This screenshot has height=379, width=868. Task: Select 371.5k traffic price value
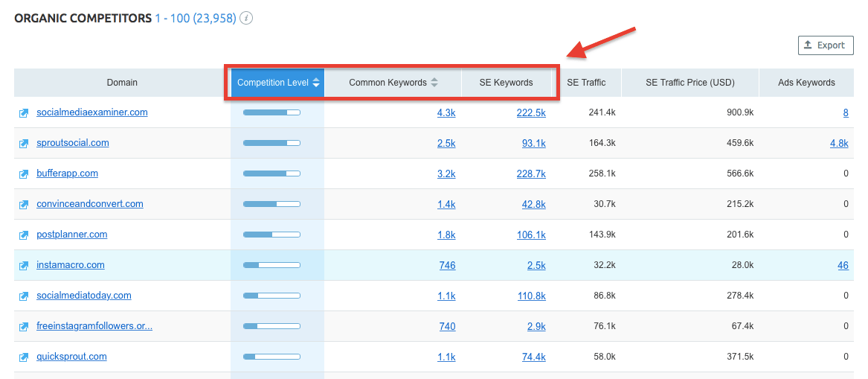(x=739, y=356)
